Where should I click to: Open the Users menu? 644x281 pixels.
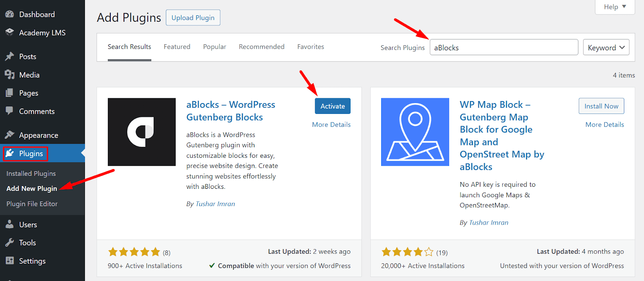tap(28, 225)
